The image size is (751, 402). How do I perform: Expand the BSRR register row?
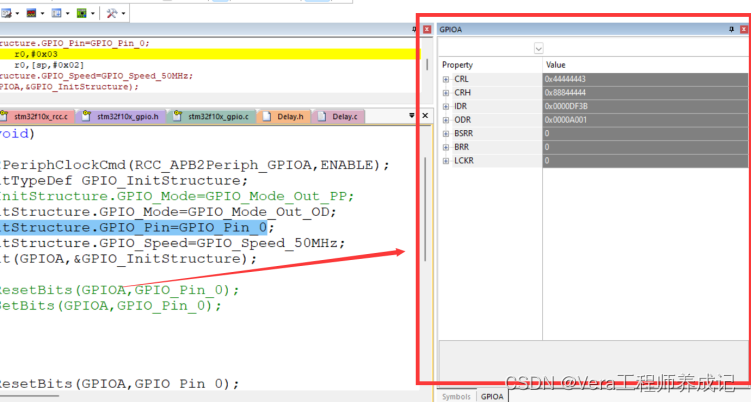(x=445, y=133)
